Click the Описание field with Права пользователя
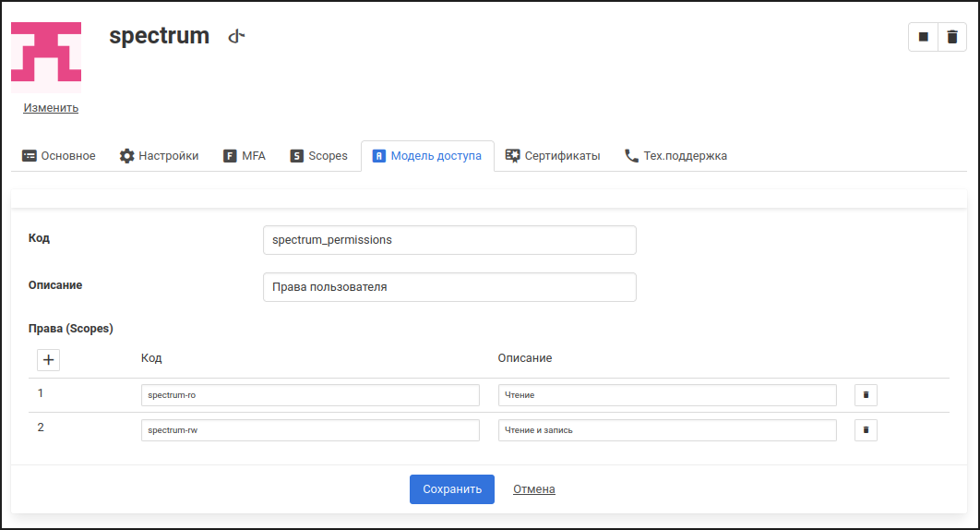 [x=449, y=287]
